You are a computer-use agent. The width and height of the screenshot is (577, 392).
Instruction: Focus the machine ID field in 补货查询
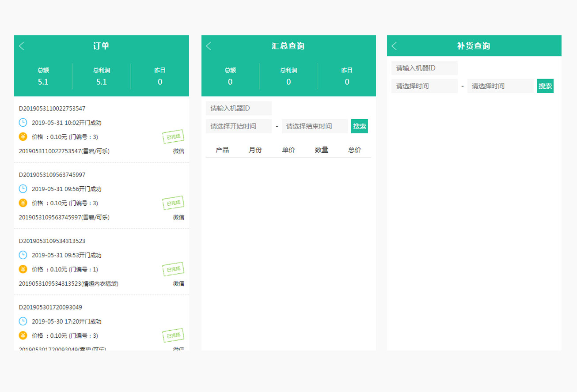[x=425, y=68]
